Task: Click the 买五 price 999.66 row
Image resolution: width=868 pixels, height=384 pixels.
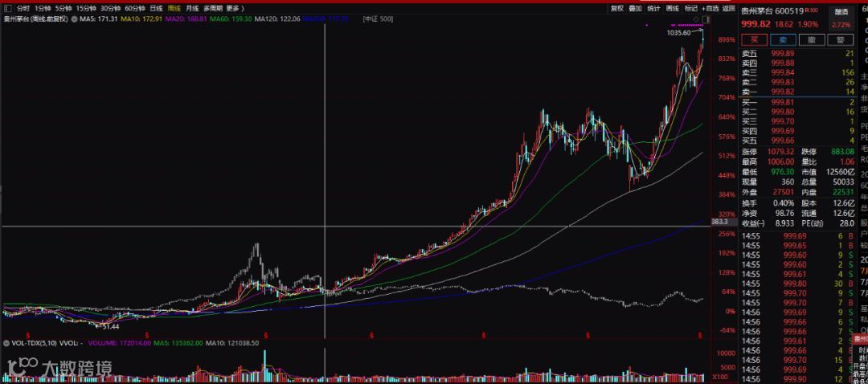Action: pyautogui.click(x=797, y=141)
